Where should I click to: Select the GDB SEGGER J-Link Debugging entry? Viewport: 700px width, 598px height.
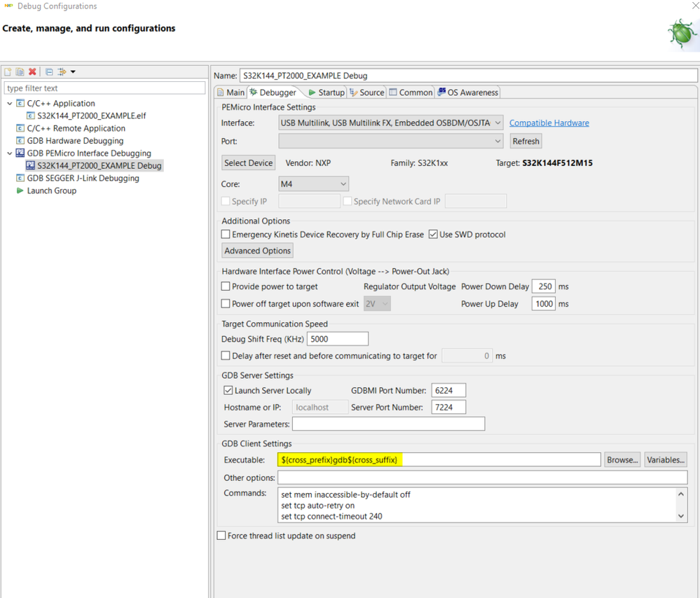click(83, 178)
